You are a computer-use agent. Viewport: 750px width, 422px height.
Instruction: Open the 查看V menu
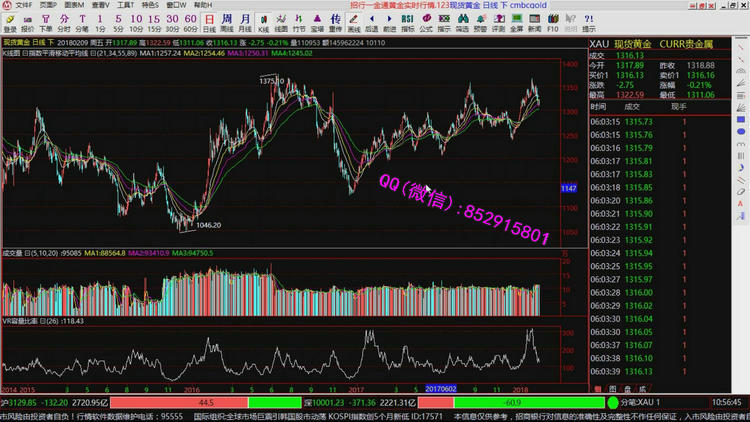tap(100, 5)
